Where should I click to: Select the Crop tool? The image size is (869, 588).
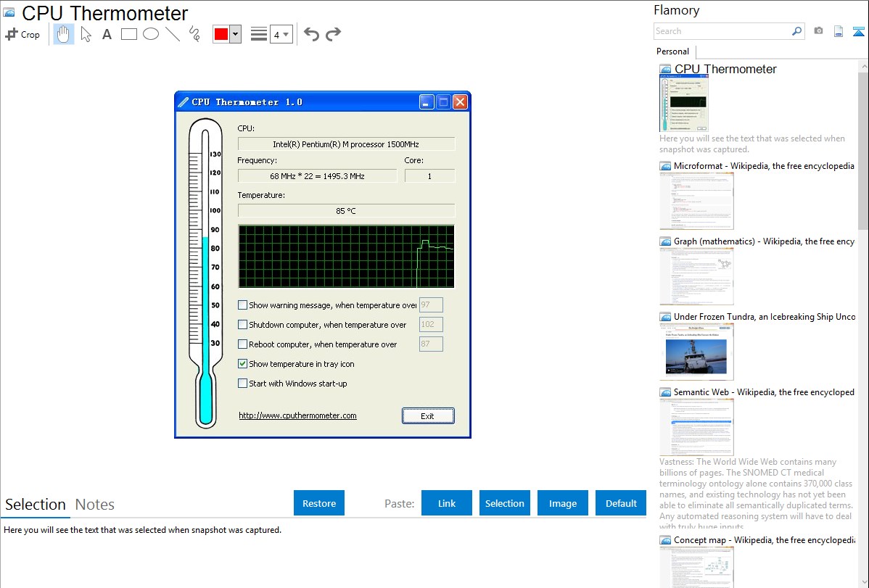tap(22, 34)
